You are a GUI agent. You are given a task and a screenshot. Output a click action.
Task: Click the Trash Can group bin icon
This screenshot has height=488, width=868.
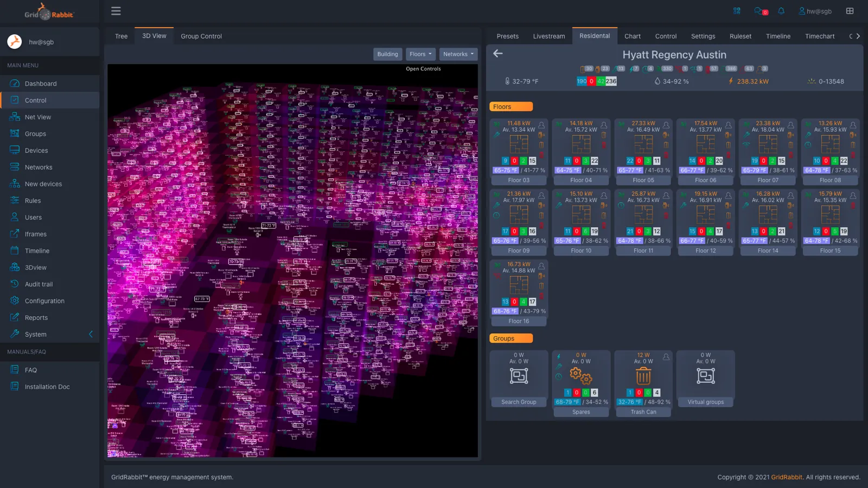pyautogui.click(x=643, y=375)
